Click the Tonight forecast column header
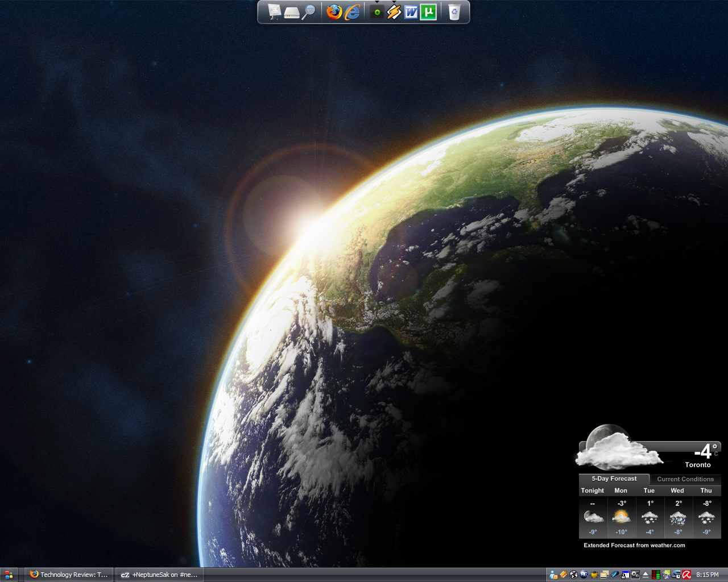The width and height of the screenshot is (728, 582). pyautogui.click(x=593, y=490)
